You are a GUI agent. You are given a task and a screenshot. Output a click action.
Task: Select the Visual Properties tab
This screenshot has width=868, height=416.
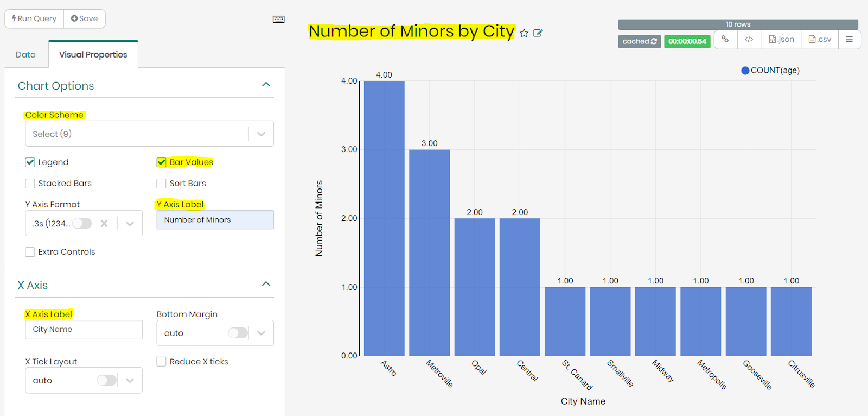93,55
